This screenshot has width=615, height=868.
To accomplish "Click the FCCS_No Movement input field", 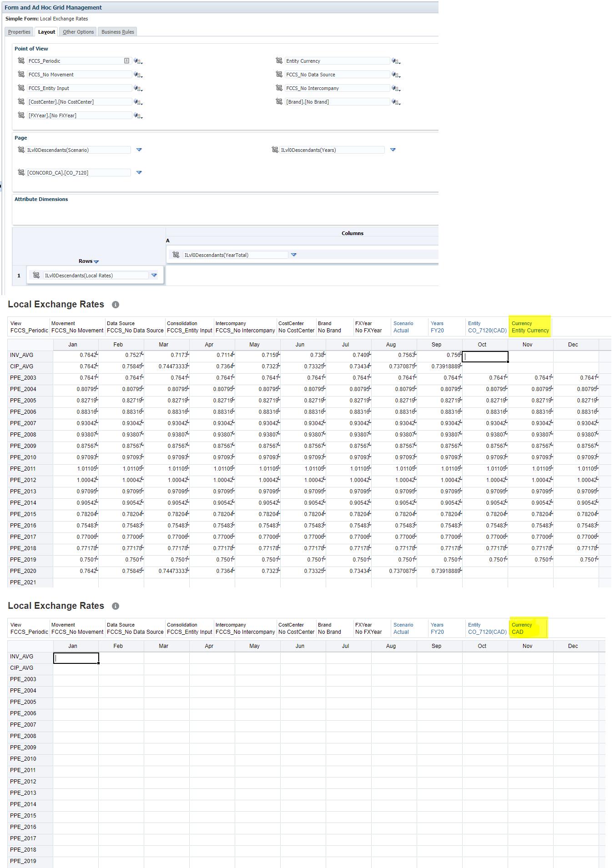I will tap(80, 75).
